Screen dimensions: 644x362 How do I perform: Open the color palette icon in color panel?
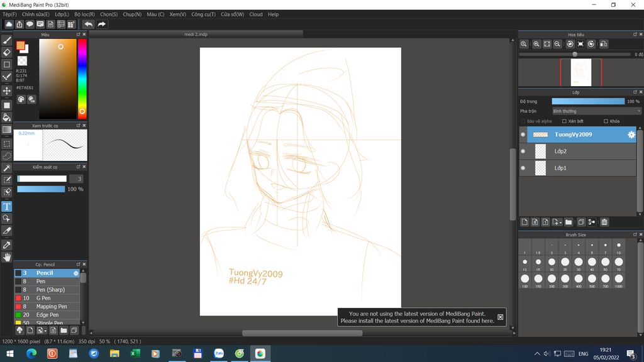[x=21, y=99]
